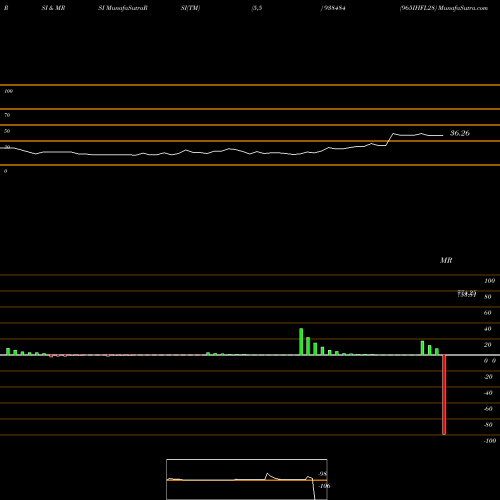Click the tall red negative MR bar
The image size is (500, 500).
(444, 395)
